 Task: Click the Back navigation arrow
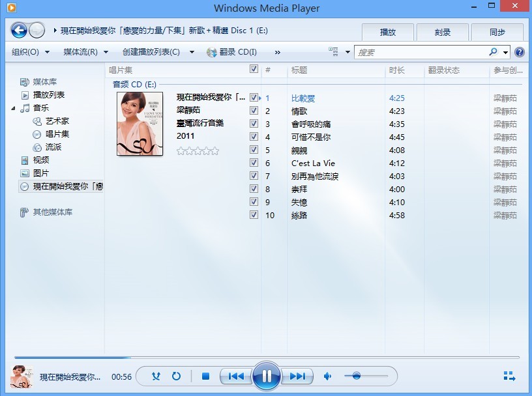[19, 31]
